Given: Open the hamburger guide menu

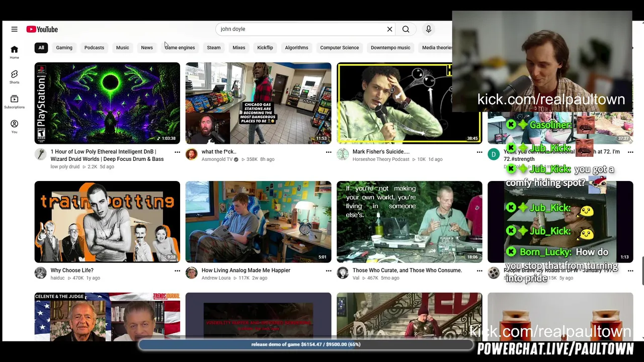Looking at the screenshot, I should (14, 29).
